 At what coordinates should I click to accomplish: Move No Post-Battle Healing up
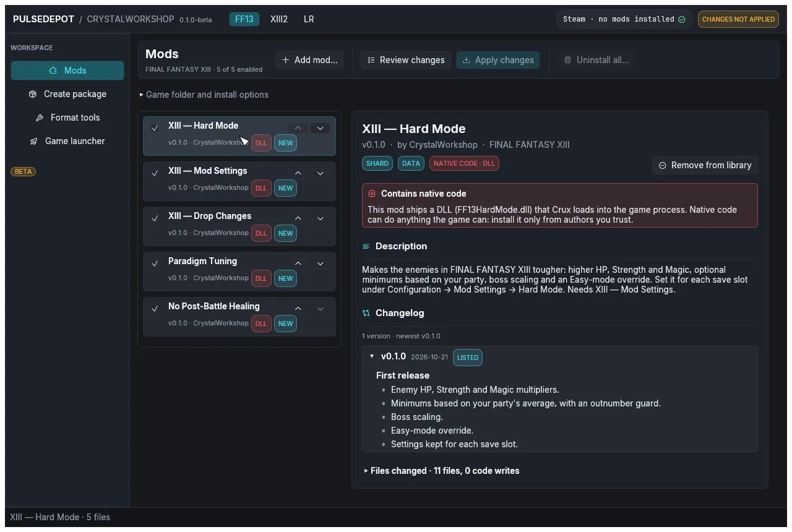tap(298, 309)
